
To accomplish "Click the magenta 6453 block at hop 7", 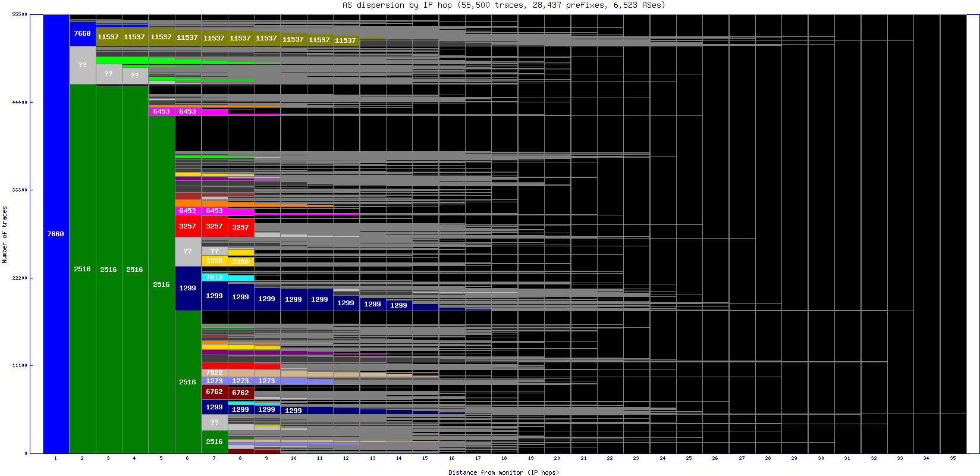I will click(x=215, y=211).
